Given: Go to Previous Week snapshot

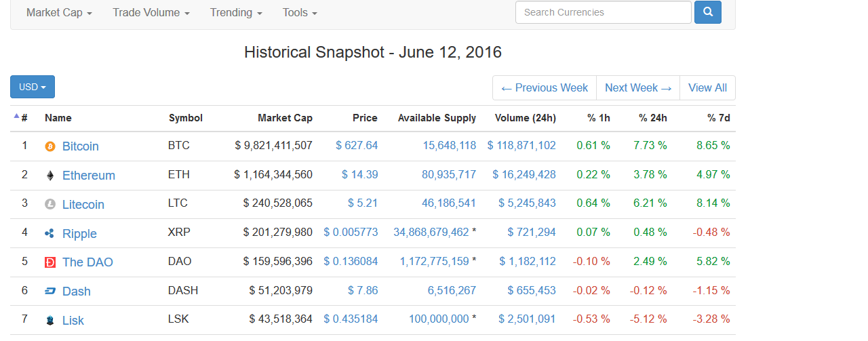Looking at the screenshot, I should tap(545, 88).
